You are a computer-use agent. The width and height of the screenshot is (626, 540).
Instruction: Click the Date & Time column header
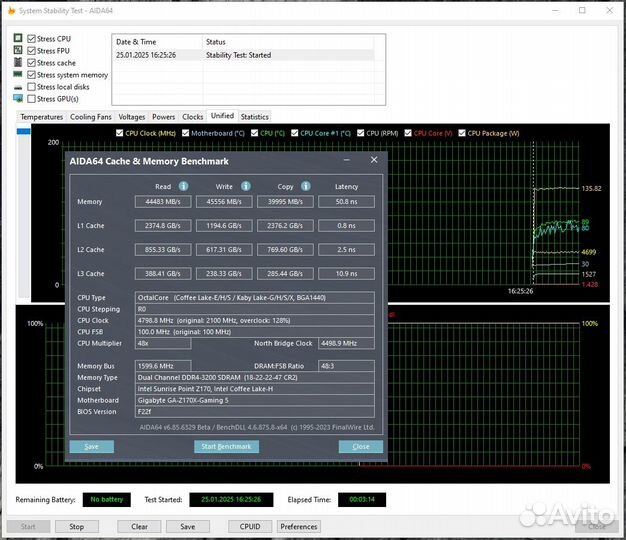(x=157, y=42)
